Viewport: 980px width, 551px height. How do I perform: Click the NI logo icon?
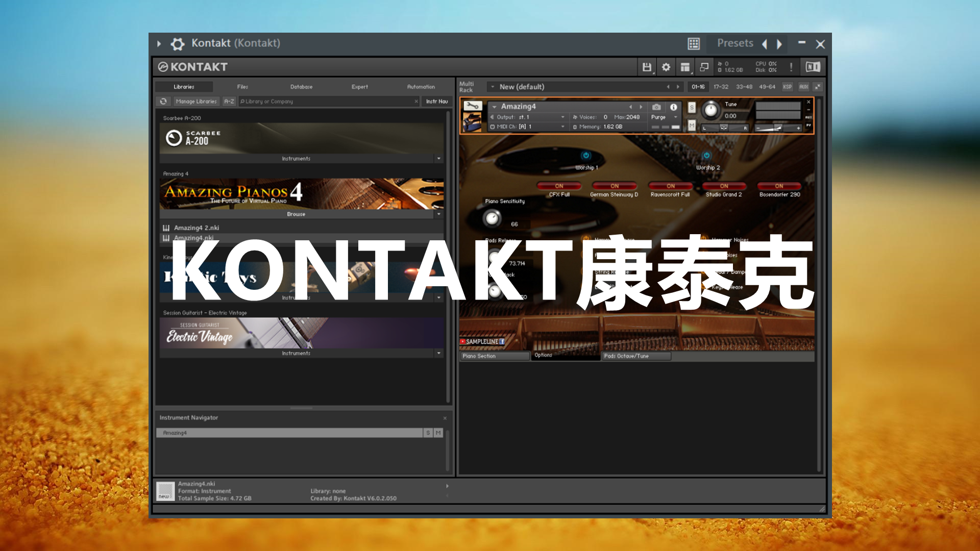point(813,67)
